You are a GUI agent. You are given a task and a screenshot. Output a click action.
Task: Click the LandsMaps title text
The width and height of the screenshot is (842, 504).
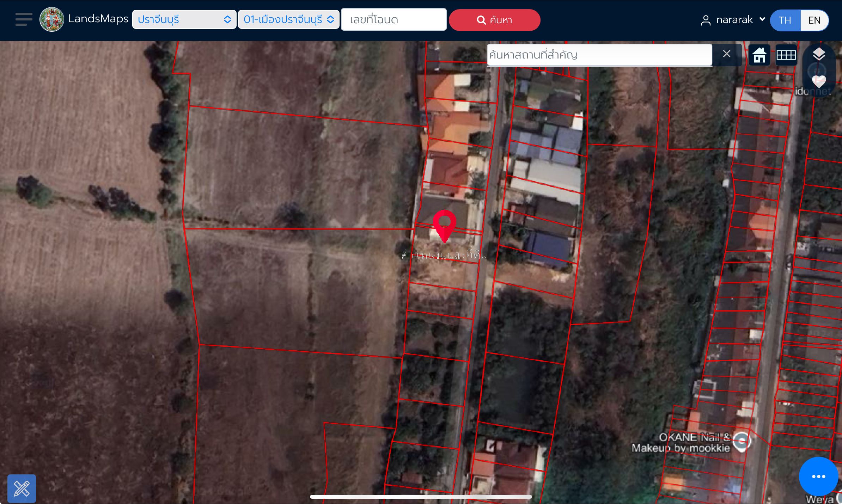pos(98,19)
